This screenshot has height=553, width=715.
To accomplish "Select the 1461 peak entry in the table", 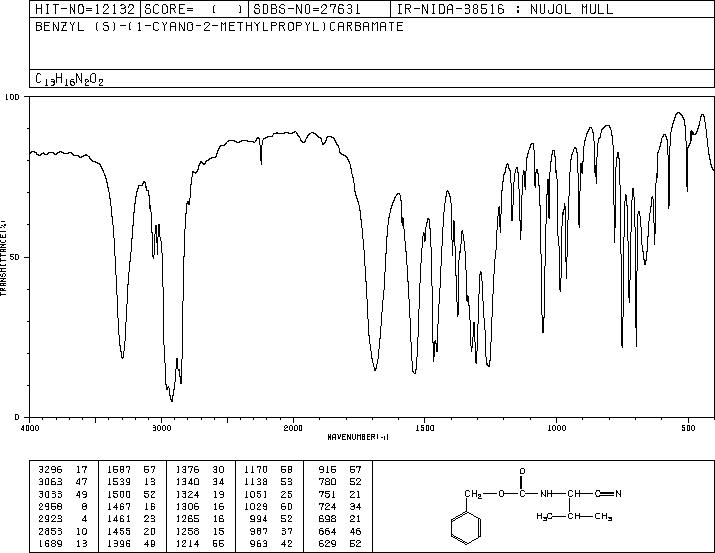I will click(131, 519).
